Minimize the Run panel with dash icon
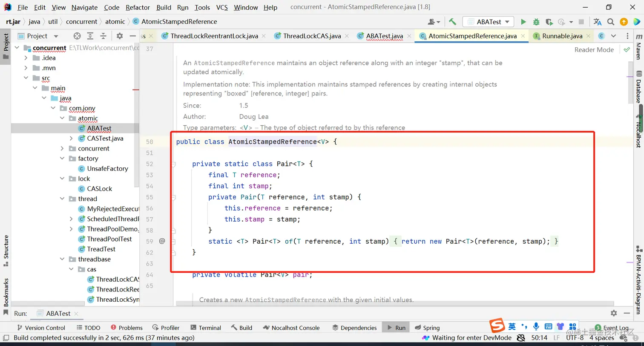This screenshot has width=644, height=346. [x=627, y=313]
